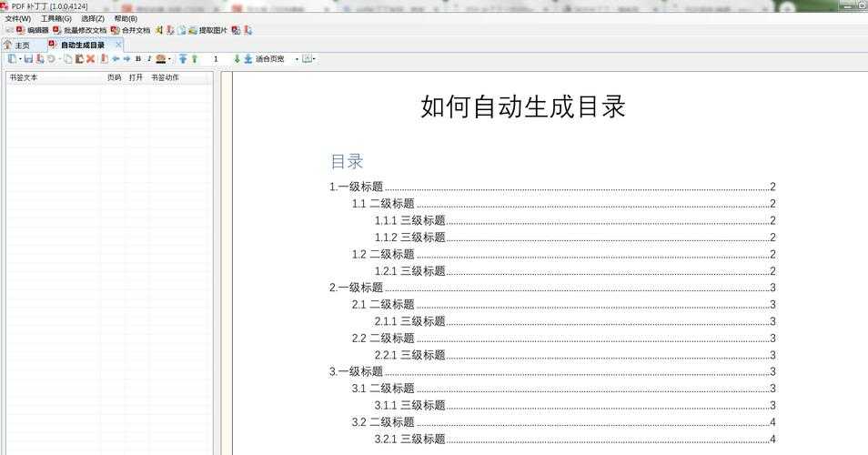Toggle bold bookmark text style
The width and height of the screenshot is (868, 455).
[137, 58]
